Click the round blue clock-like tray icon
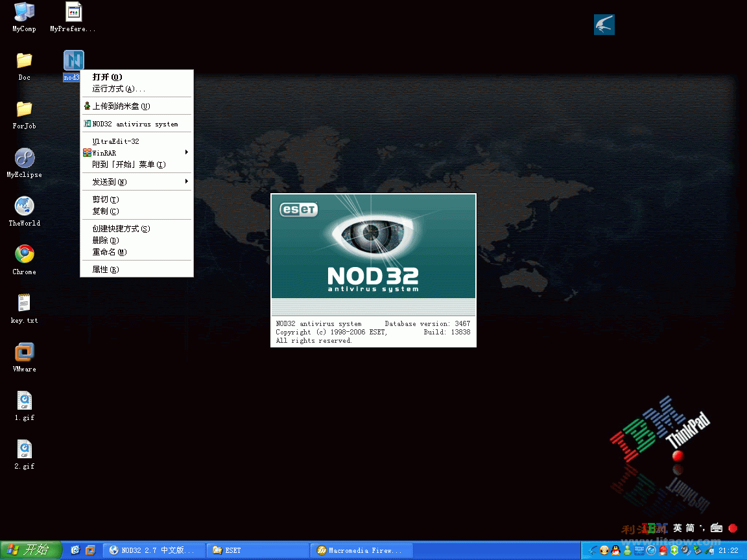 tap(651, 550)
